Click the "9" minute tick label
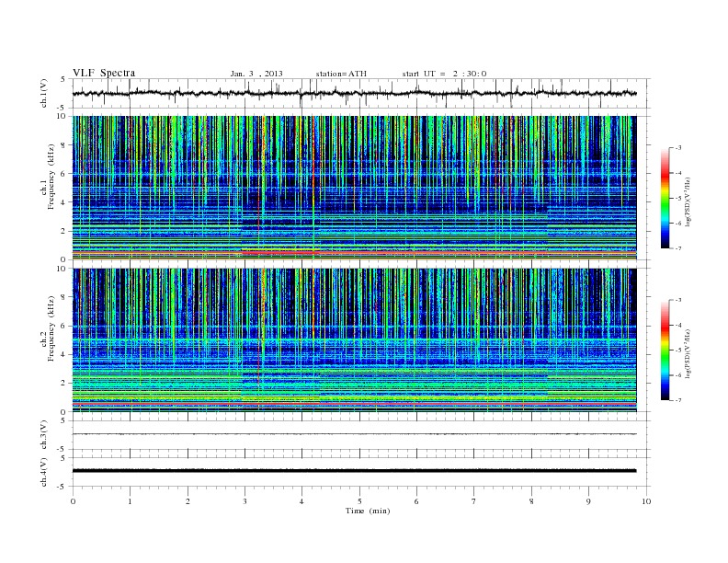 pos(588,501)
